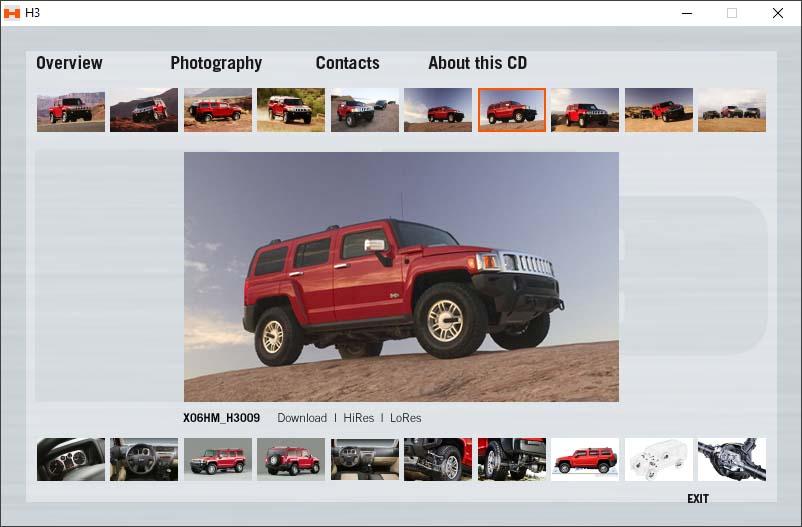Image resolution: width=802 pixels, height=527 pixels.
Task: Select the first red H3 road thumbnail
Action: click(x=71, y=110)
